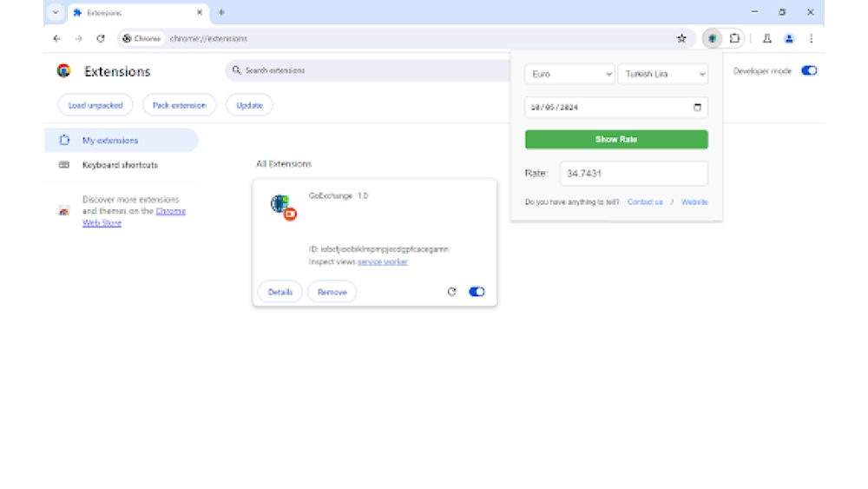
Task: Open the Turkish Lira target currency dropdown
Action: click(x=663, y=74)
